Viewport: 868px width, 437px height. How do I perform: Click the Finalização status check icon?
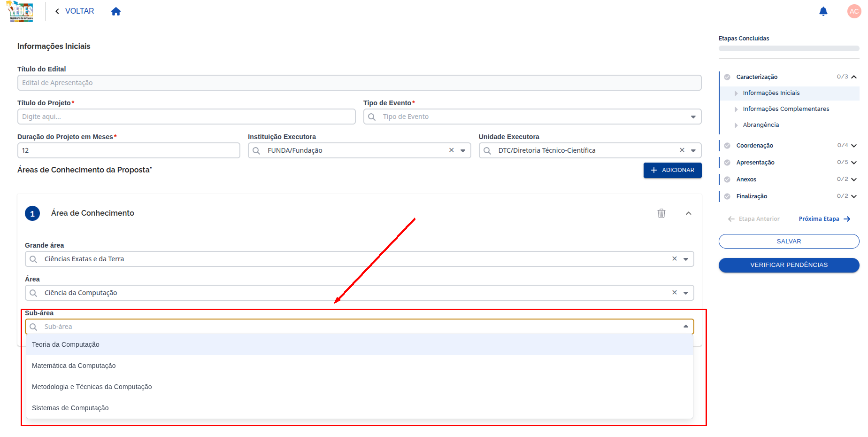[727, 196]
